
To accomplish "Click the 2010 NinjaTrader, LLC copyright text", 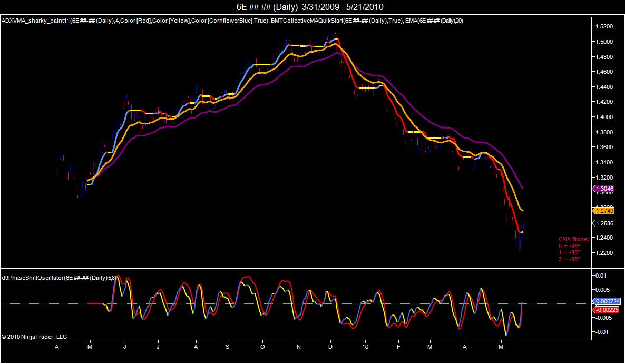I will pos(34,337).
